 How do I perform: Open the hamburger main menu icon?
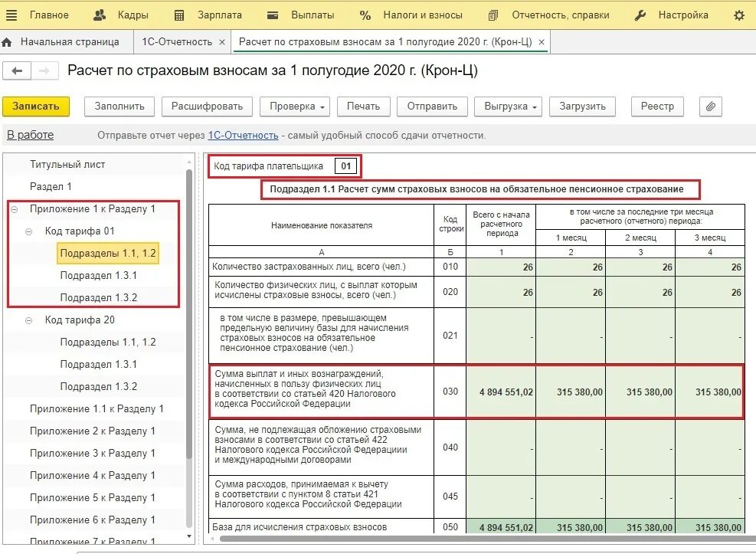tap(11, 15)
